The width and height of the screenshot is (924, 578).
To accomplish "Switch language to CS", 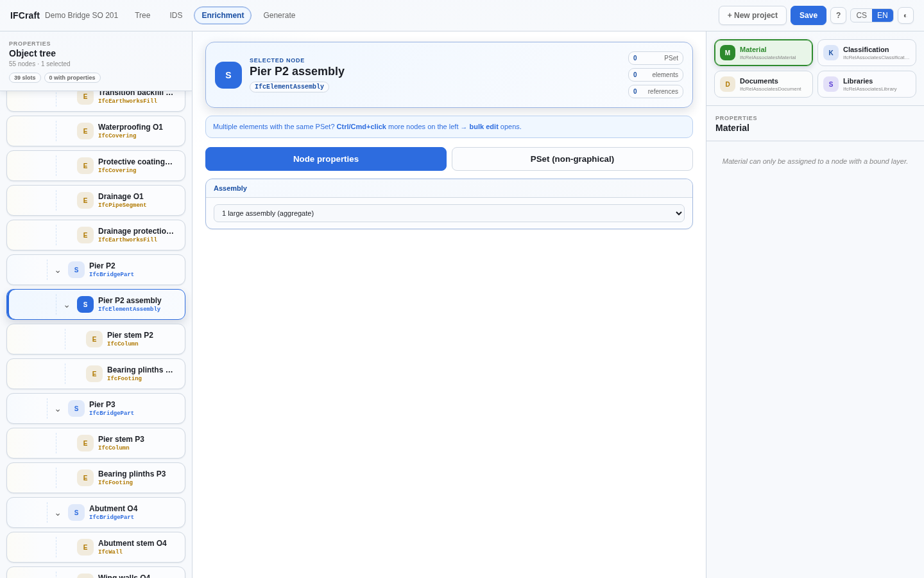I will pyautogui.click(x=861, y=15).
